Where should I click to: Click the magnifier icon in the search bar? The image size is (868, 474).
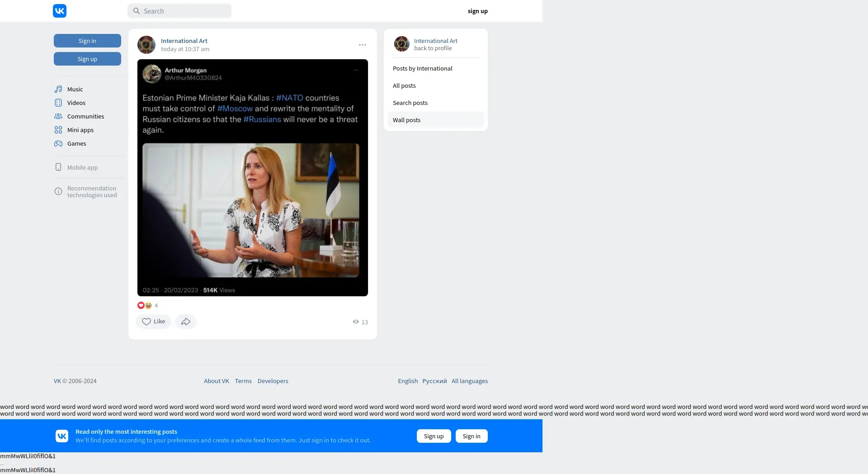(x=137, y=11)
